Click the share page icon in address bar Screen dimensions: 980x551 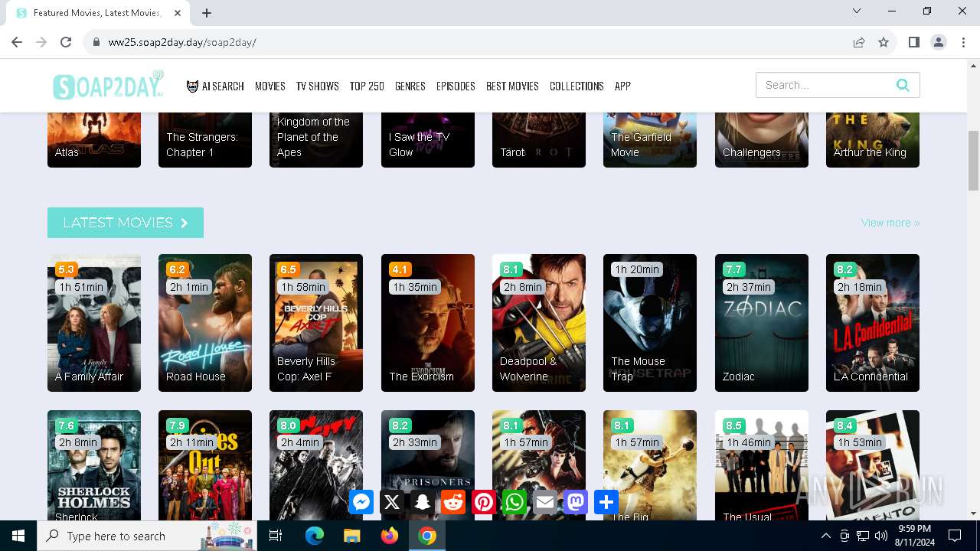[859, 42]
